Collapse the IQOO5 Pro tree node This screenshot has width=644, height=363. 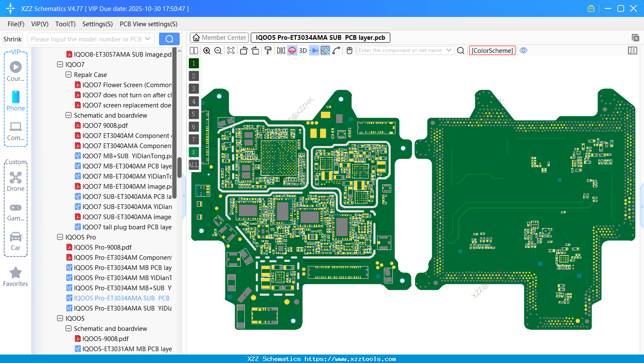tap(60, 237)
